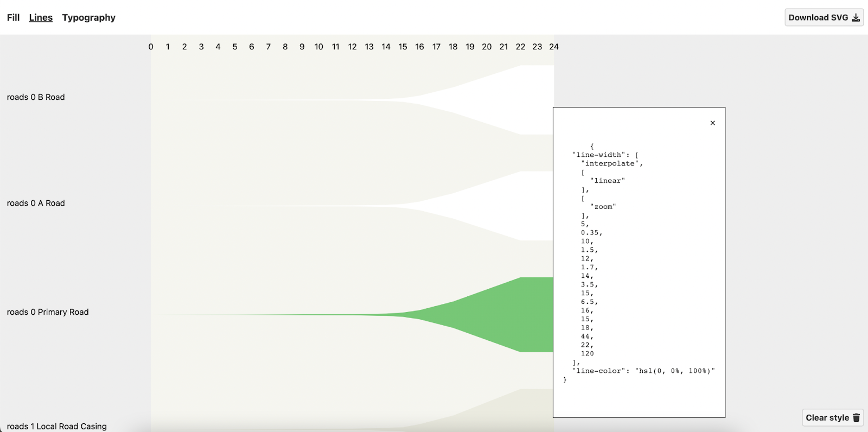The image size is (868, 432).
Task: Click zoom level 10 on the axis
Action: [x=319, y=47]
